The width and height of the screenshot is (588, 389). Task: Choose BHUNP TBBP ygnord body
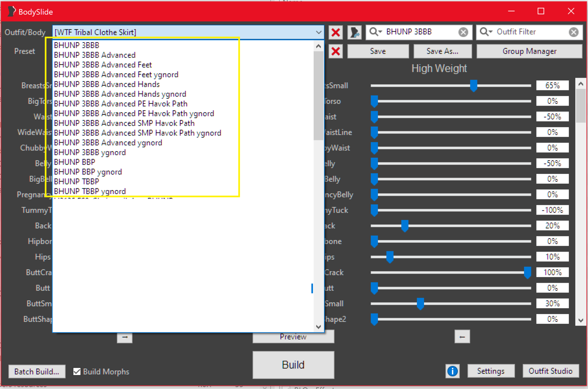tap(90, 191)
